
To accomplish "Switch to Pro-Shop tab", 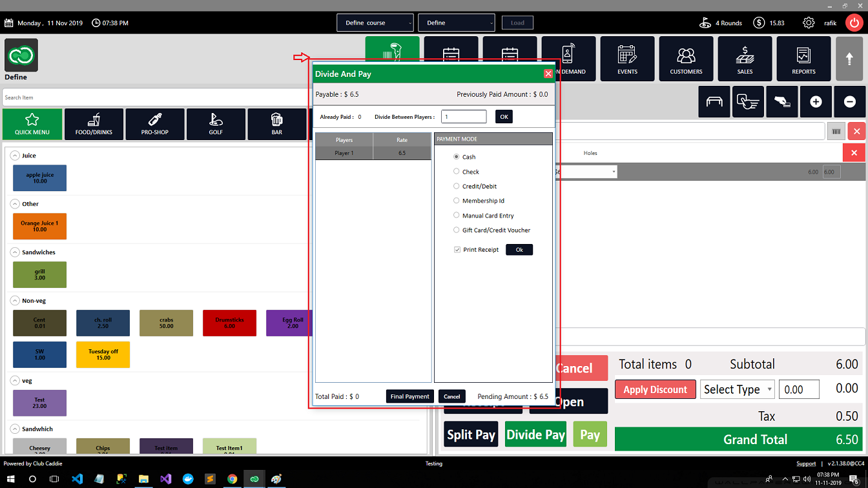I will click(x=155, y=124).
